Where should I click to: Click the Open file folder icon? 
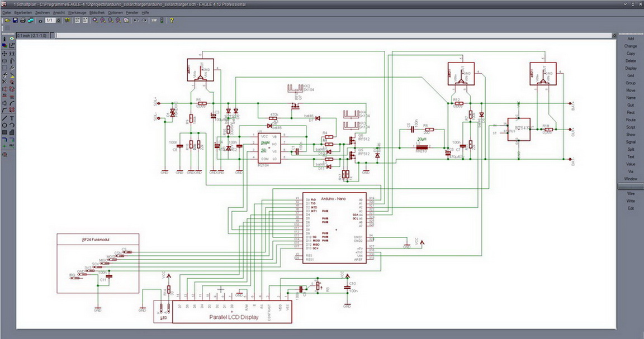tap(7, 20)
